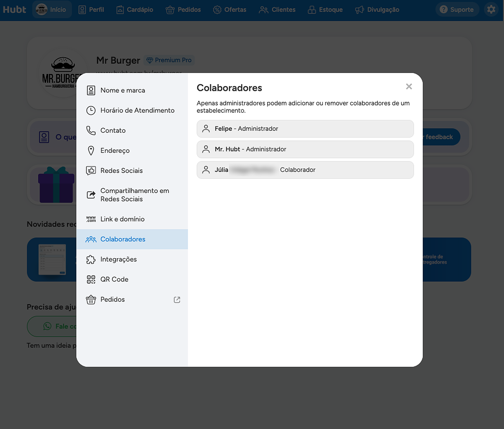Image resolution: width=504 pixels, height=429 pixels.
Task: Open the Perfil tab
Action: tap(91, 10)
